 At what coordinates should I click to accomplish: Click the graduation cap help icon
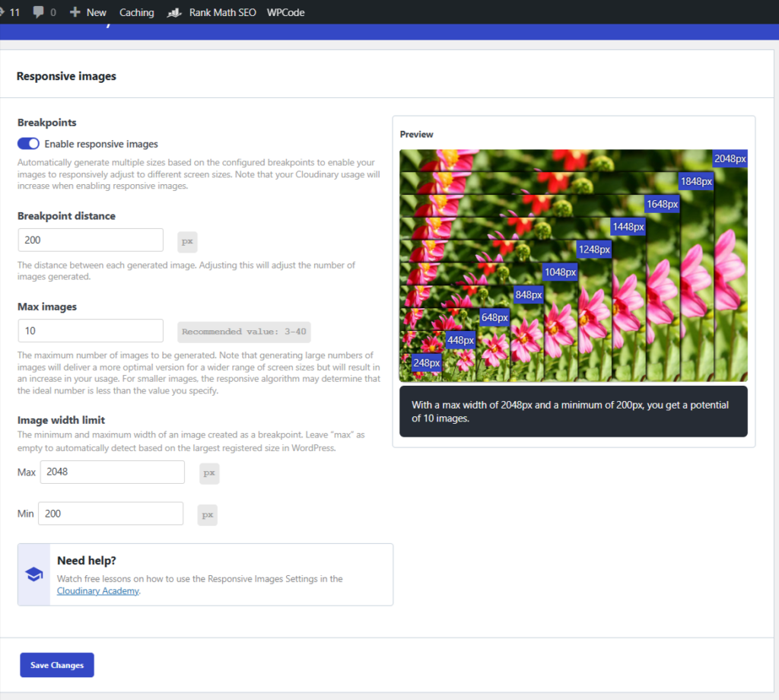pyautogui.click(x=33, y=574)
